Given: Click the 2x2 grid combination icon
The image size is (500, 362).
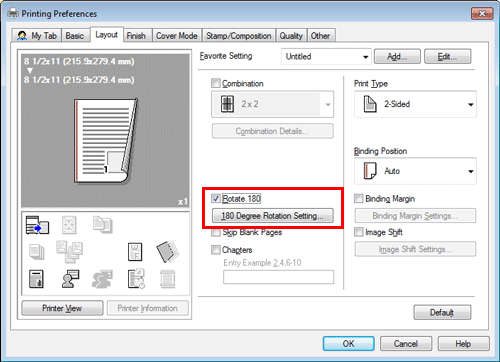Looking at the screenshot, I should click(227, 104).
